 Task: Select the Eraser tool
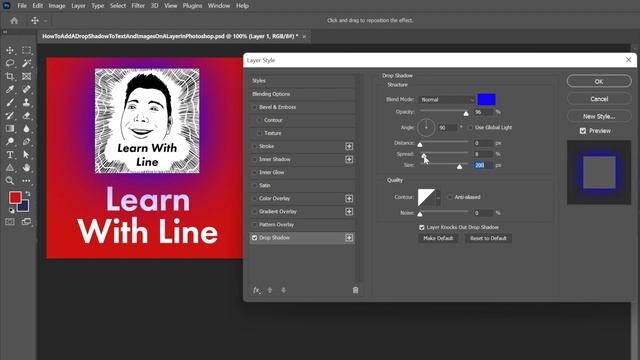(27, 116)
